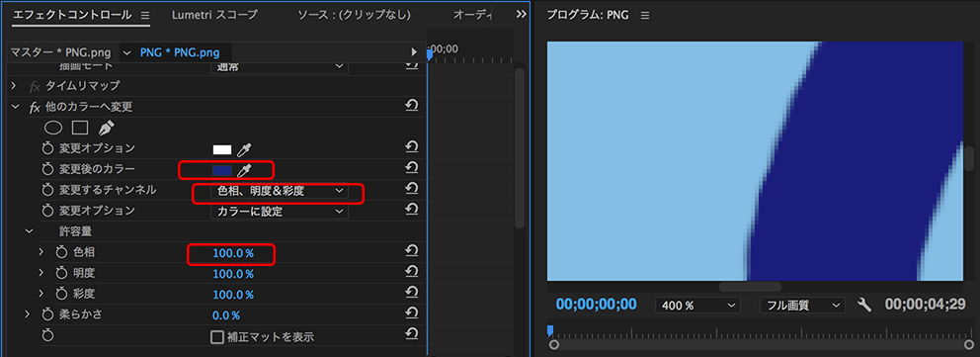The width and height of the screenshot is (980, 357).
Task: Click duration readout 00;00;04;29
Action: coord(925,305)
